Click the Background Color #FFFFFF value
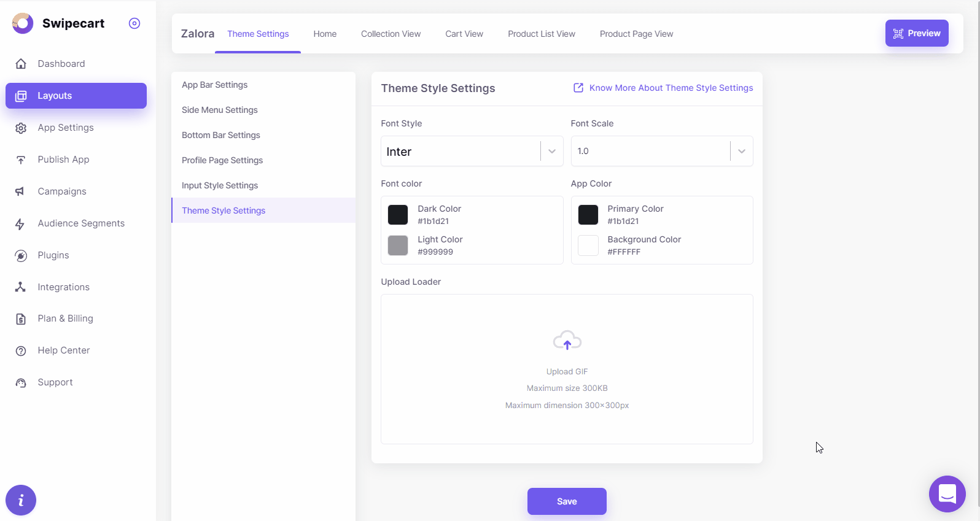The height and width of the screenshot is (521, 980). click(624, 252)
